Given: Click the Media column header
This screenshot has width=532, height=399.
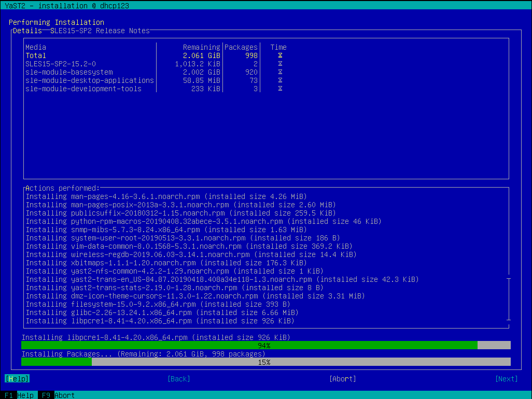Looking at the screenshot, I should [36, 47].
